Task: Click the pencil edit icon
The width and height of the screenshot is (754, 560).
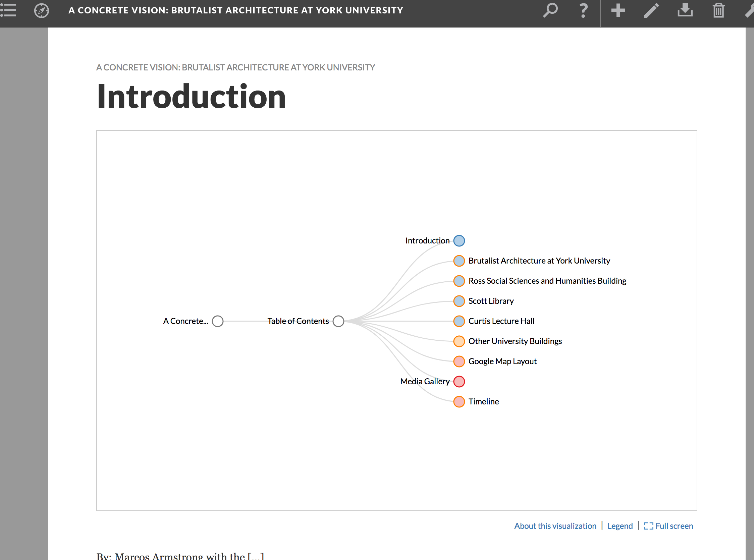Action: pyautogui.click(x=651, y=10)
